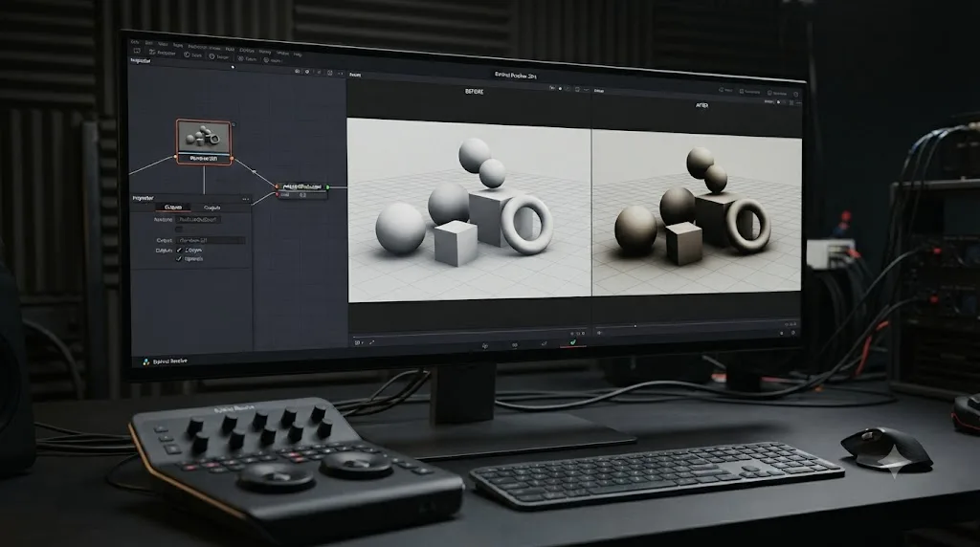The image size is (980, 547).
Task: Switch to the highlighted first tab in the properties panel
Action: click(x=173, y=207)
